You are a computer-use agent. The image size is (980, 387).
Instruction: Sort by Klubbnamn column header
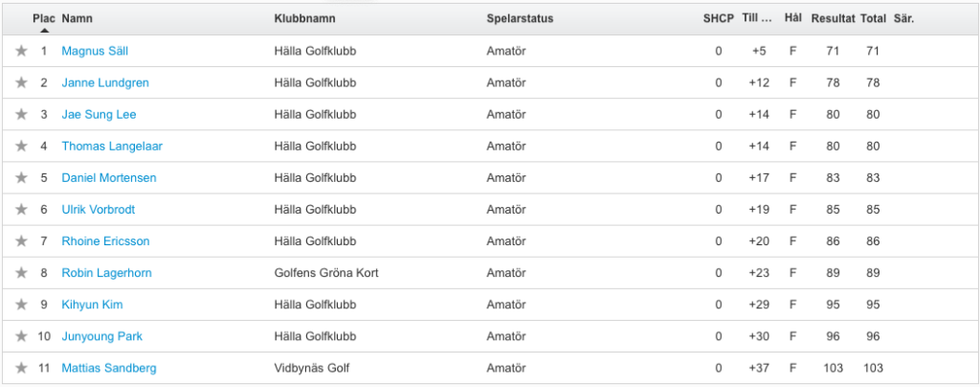(x=304, y=19)
